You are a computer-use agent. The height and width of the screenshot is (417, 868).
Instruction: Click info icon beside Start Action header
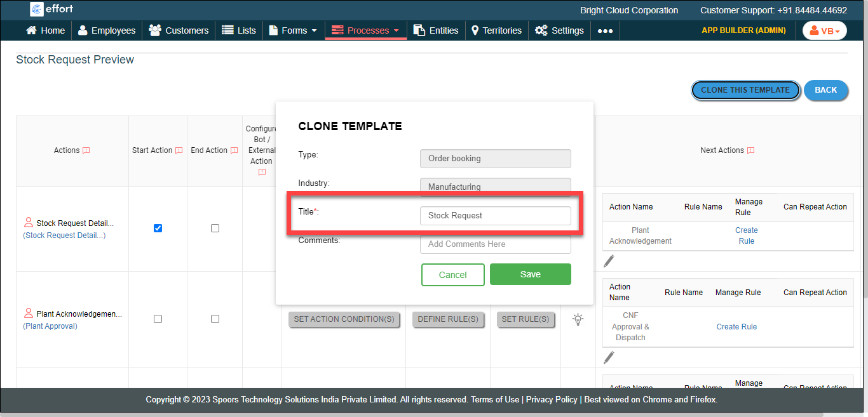click(179, 150)
